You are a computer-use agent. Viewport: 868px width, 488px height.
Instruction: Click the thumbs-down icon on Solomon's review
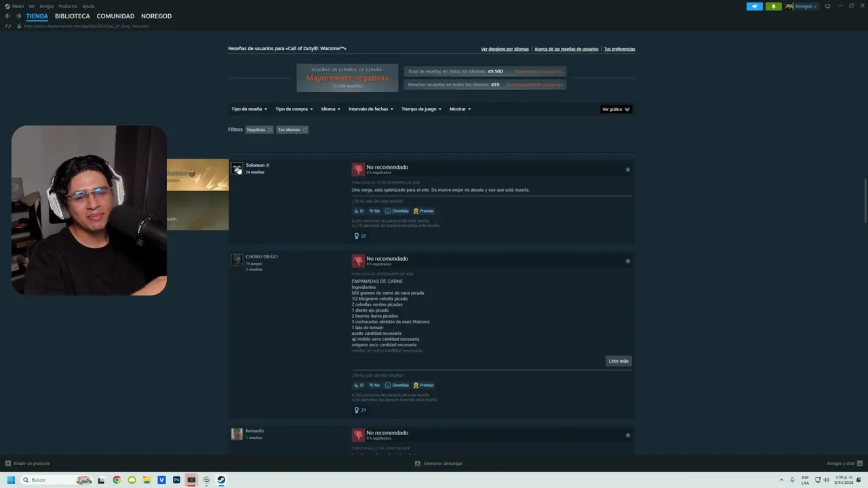coord(358,169)
